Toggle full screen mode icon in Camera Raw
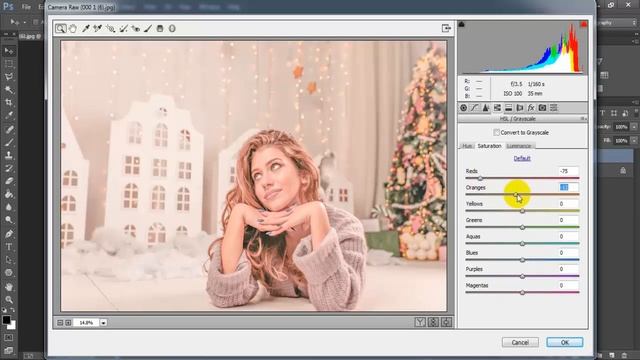 click(446, 28)
